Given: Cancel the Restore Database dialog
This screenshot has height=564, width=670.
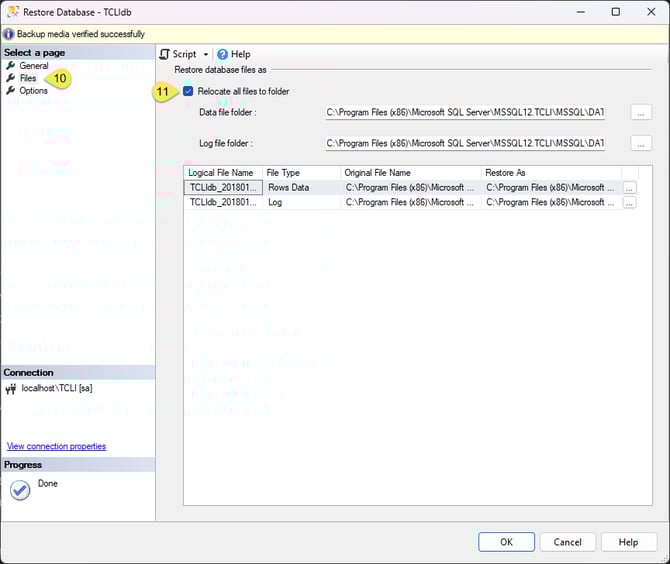Looking at the screenshot, I should [567, 542].
